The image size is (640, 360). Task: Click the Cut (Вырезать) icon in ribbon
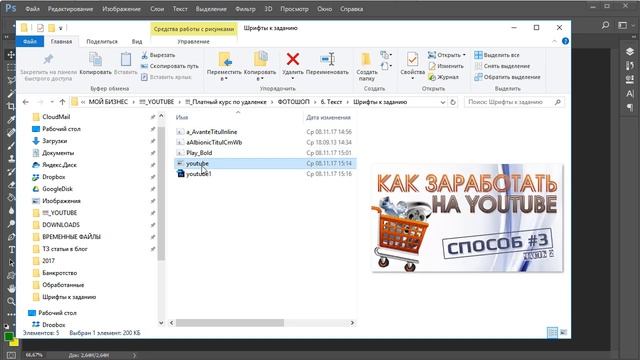pyautogui.click(x=144, y=55)
